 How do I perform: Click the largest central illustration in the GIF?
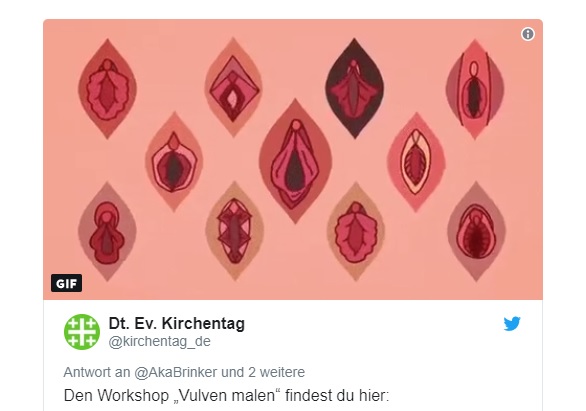pos(295,161)
